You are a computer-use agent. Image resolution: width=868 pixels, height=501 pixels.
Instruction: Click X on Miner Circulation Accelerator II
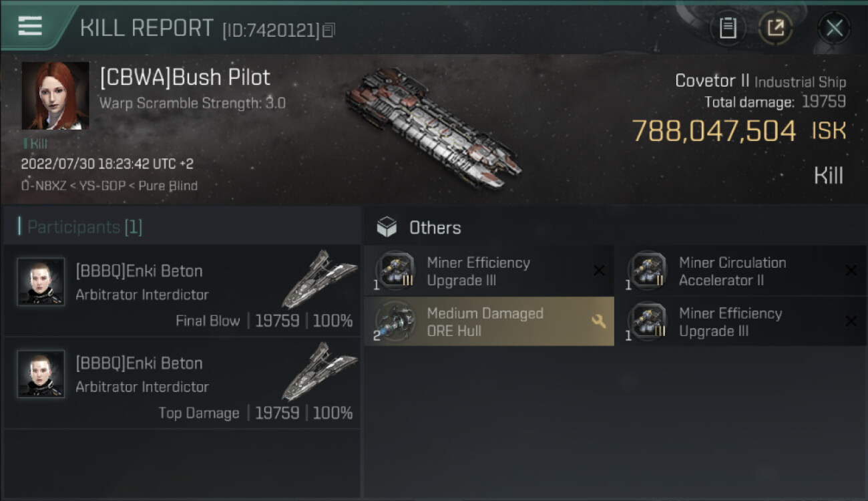(851, 271)
